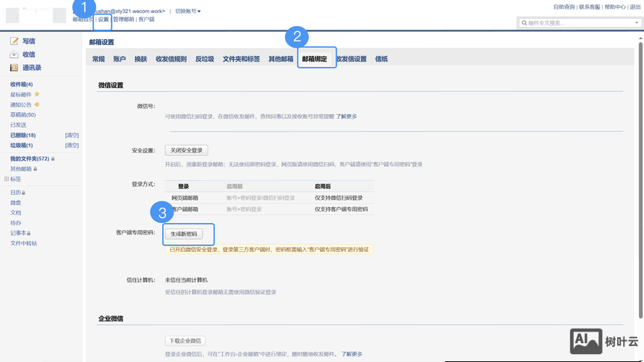This screenshot has height=362, width=644.
Task: Open 我的文件夹(572)
Action: click(x=30, y=159)
